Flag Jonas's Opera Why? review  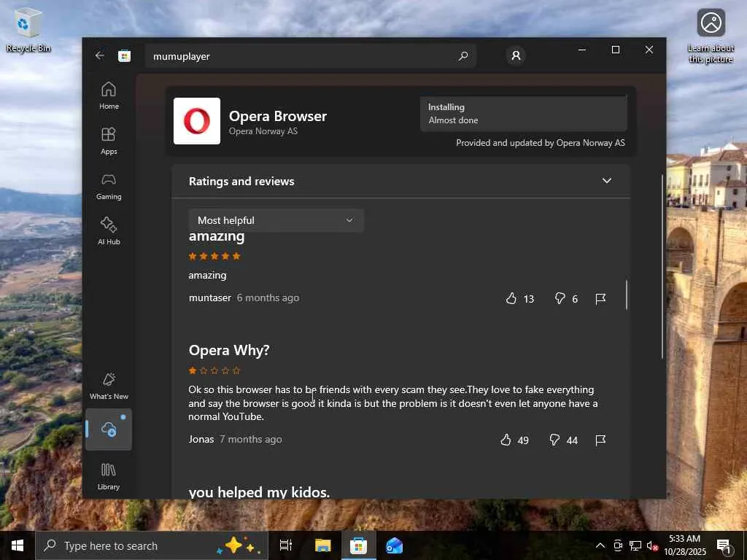(600, 440)
